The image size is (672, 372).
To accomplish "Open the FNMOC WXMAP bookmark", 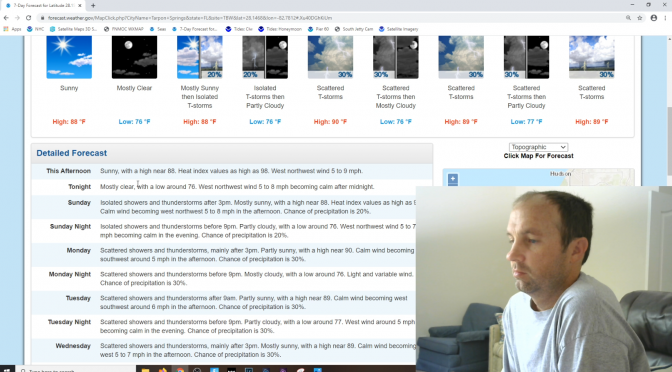I will click(x=123, y=29).
